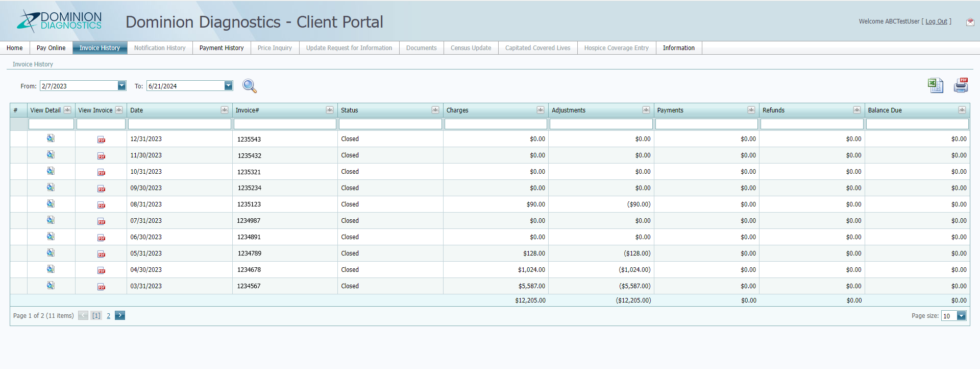Open Payments column filter menu

[x=751, y=110]
